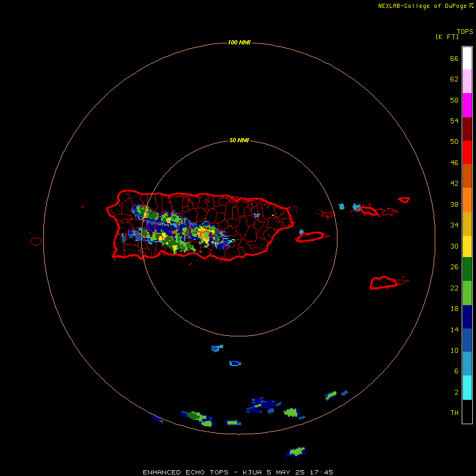The height and width of the screenshot is (476, 476).
Task: Click the '58' legend label
Action: tap(454, 100)
